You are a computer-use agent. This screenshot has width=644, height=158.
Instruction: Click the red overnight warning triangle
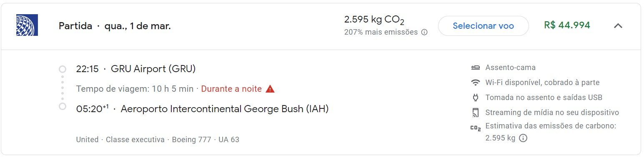tap(270, 89)
